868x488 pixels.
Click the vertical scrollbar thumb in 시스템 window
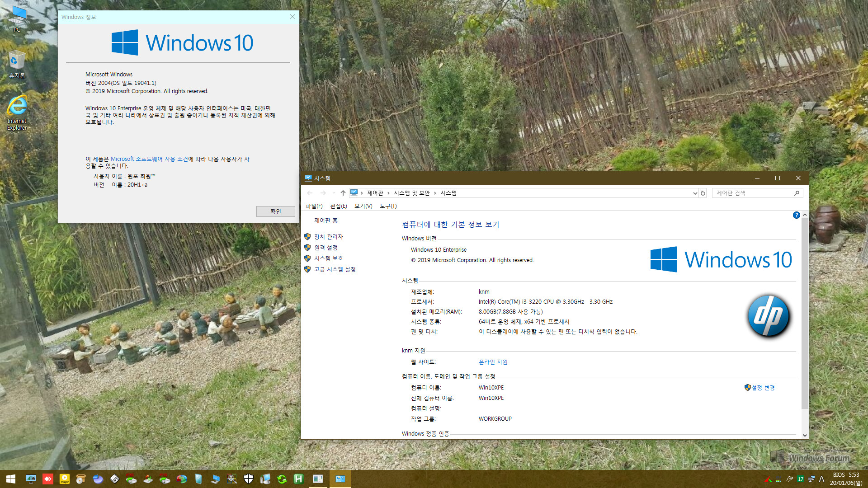point(805,313)
